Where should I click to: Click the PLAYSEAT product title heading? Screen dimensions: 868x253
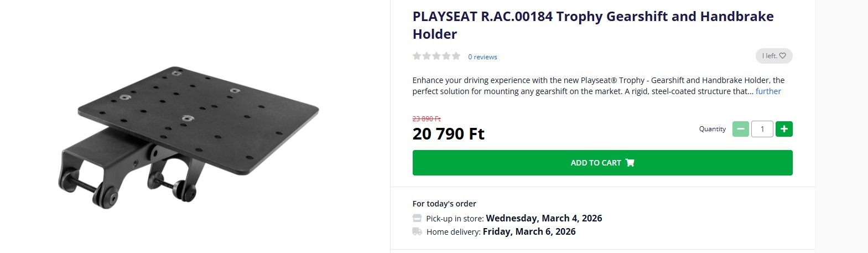[592, 25]
